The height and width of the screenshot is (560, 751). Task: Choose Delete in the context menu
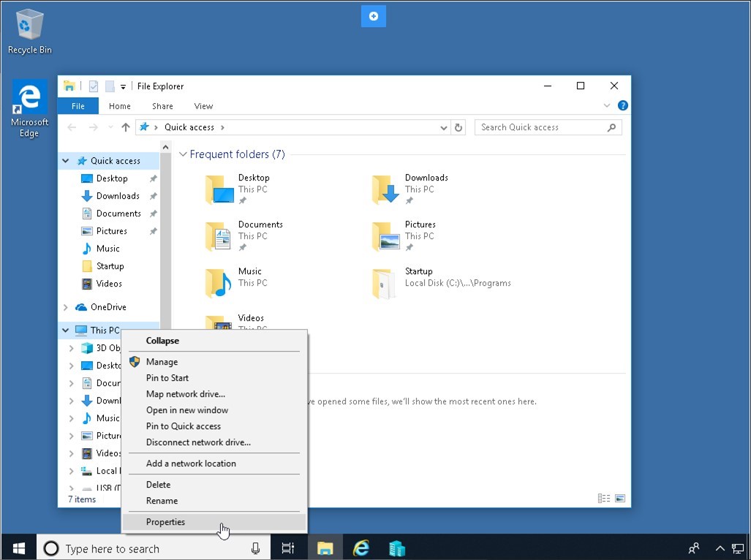click(214, 485)
